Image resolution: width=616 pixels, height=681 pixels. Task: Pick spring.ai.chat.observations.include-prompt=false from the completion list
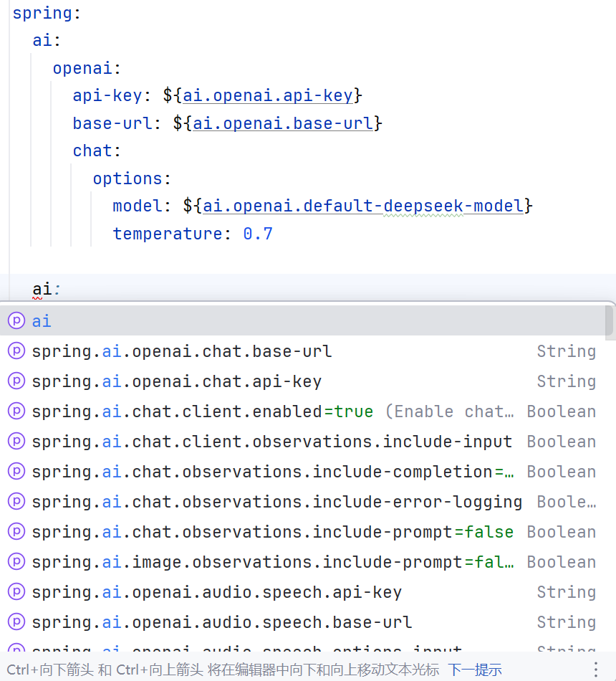point(302,532)
